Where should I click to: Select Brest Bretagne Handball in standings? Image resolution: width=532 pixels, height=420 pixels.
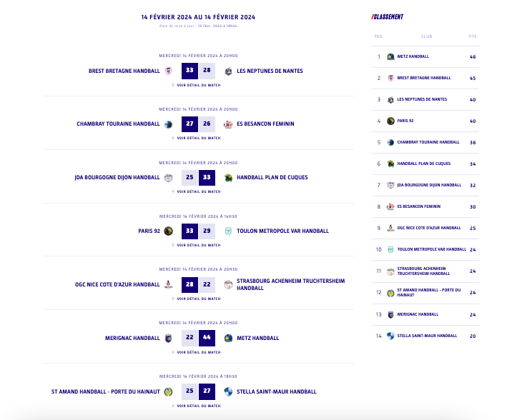pos(423,78)
